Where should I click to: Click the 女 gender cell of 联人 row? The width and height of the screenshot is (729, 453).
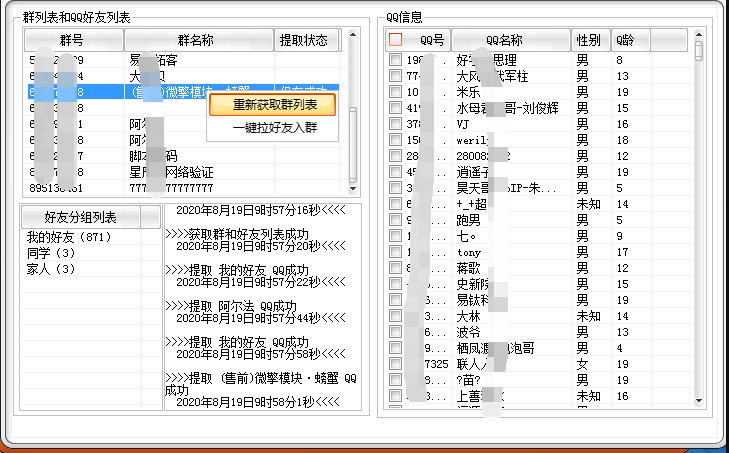point(583,364)
